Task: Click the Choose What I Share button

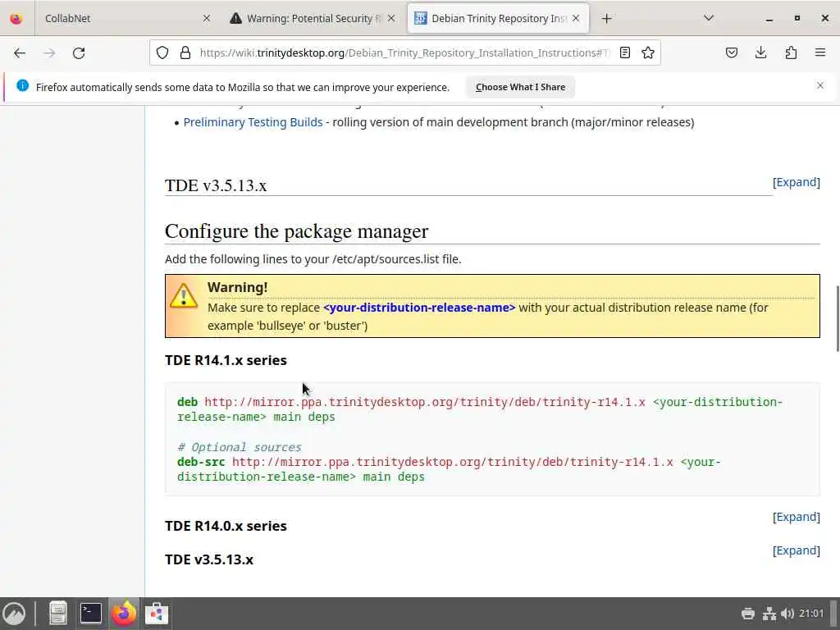Action: pyautogui.click(x=520, y=87)
